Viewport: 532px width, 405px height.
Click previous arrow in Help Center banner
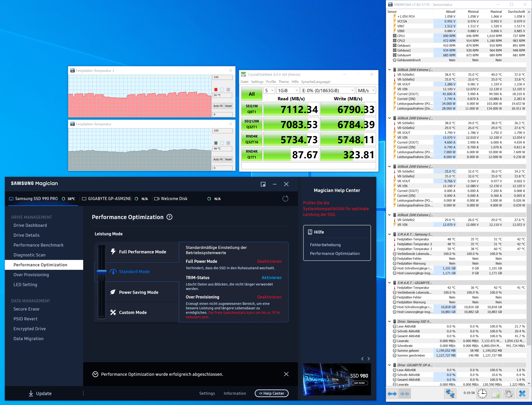(362, 359)
